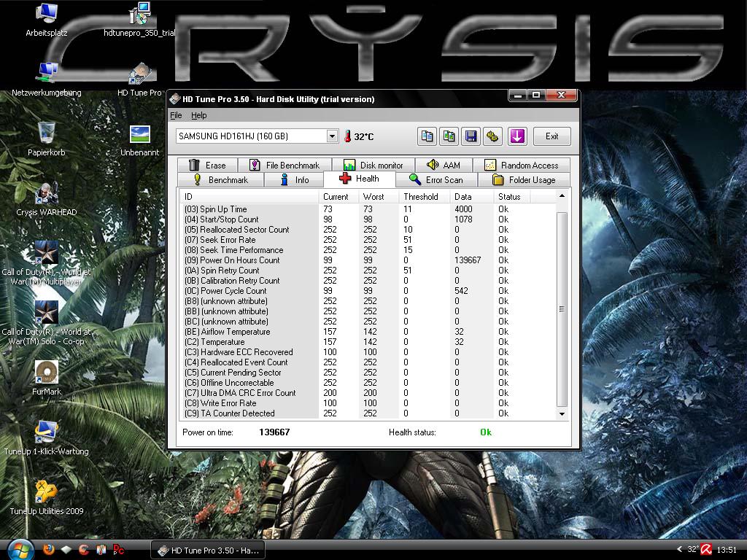747x560 pixels.
Task: Click the Status column header
Action: (511, 197)
